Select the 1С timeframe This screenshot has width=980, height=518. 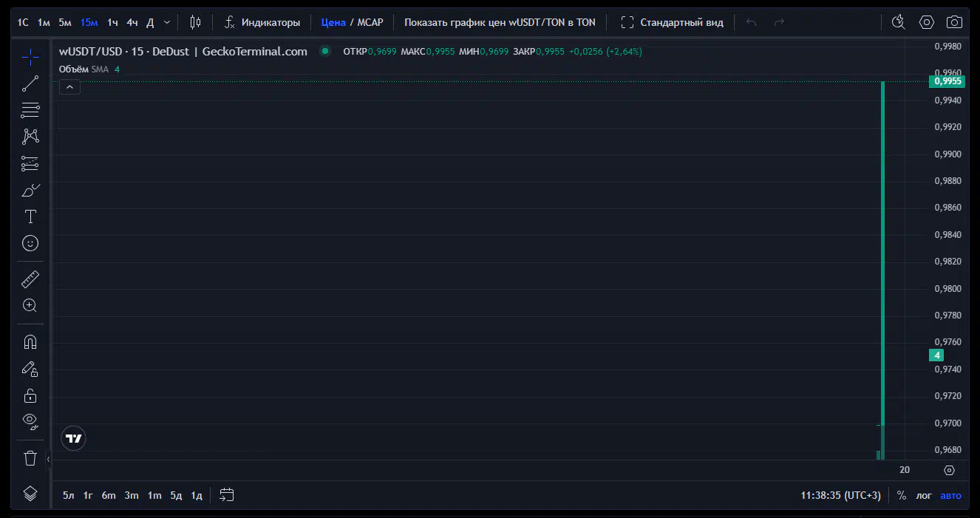[23, 22]
